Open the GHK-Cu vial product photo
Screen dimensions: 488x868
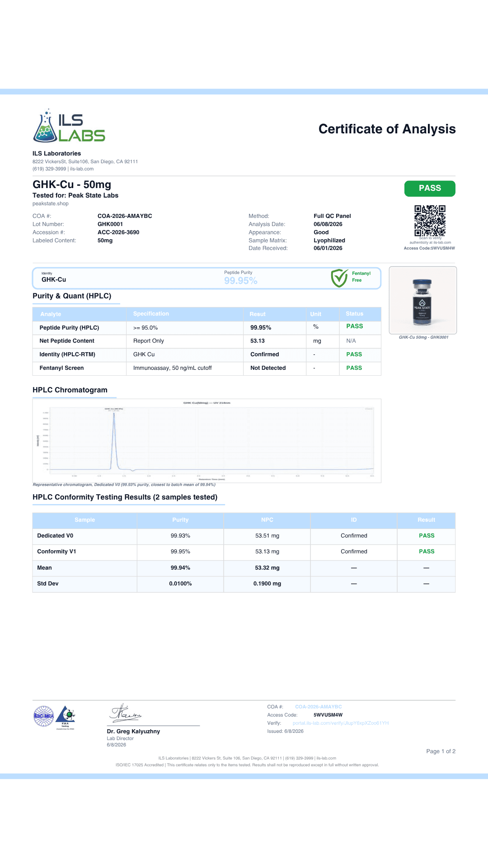click(x=422, y=300)
